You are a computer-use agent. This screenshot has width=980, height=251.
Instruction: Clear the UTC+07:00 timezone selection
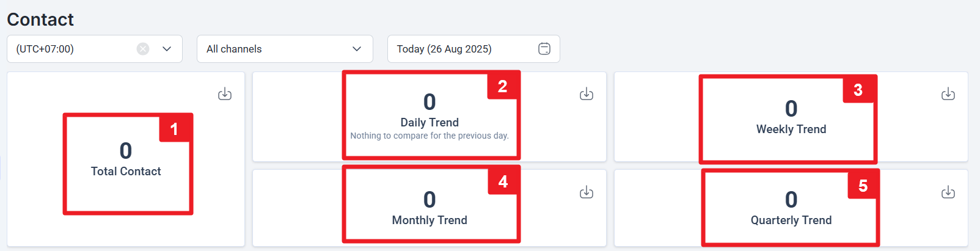click(143, 49)
